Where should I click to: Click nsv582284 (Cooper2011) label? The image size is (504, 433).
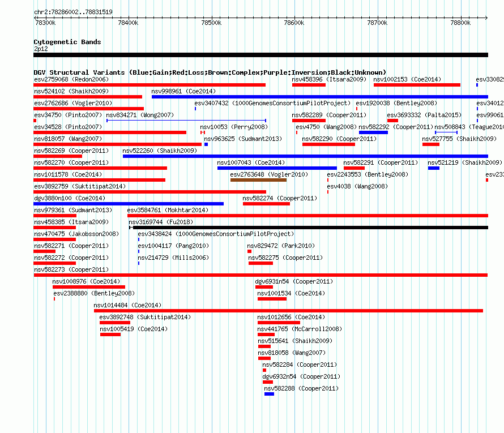(x=300, y=365)
